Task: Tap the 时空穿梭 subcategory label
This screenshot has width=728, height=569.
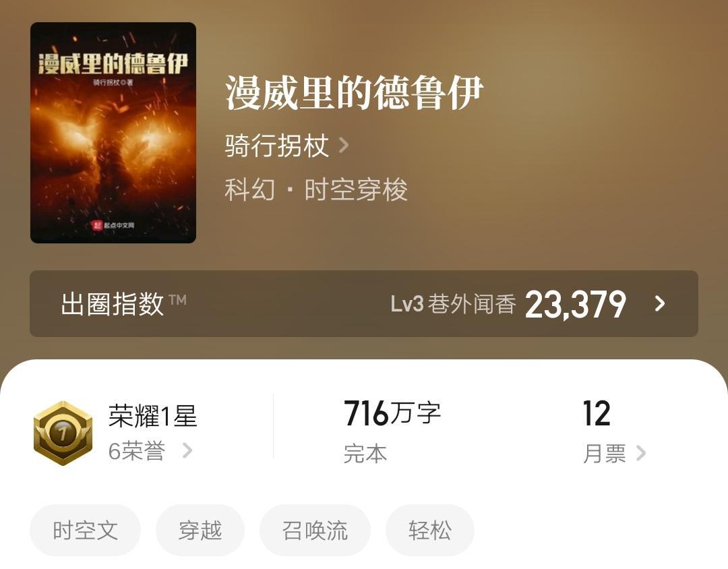Action: tap(356, 189)
